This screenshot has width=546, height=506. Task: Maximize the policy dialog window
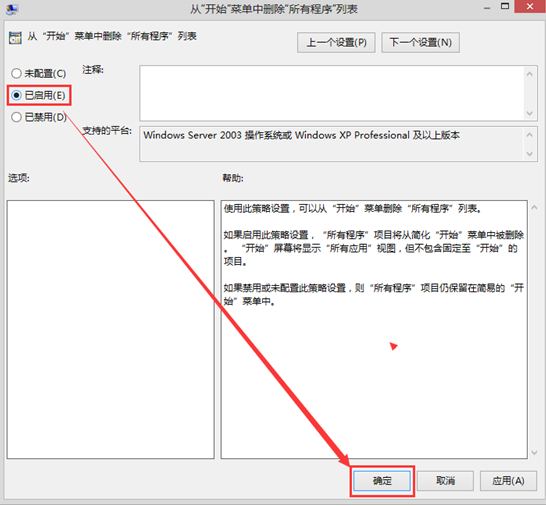coord(505,7)
